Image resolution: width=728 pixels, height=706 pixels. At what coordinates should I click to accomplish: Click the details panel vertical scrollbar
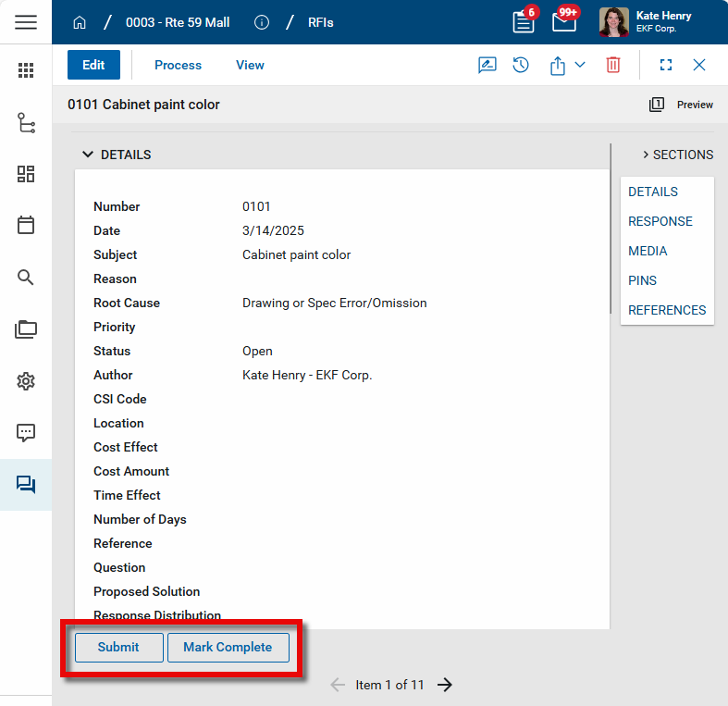pos(611,231)
